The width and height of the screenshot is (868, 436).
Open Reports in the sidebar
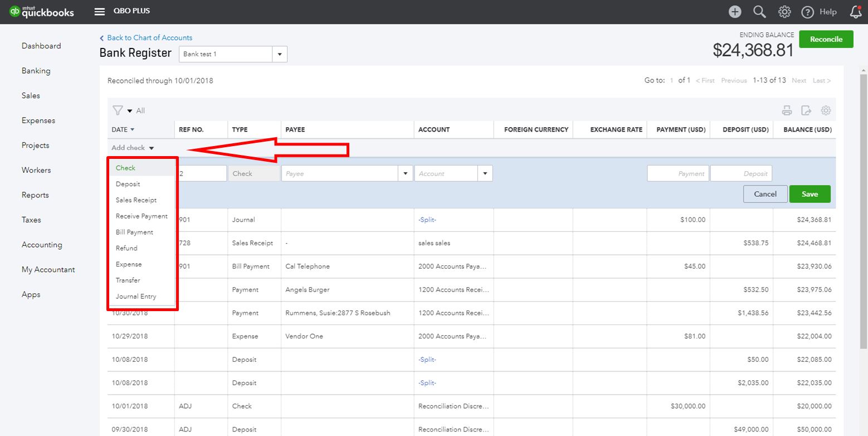click(x=35, y=195)
